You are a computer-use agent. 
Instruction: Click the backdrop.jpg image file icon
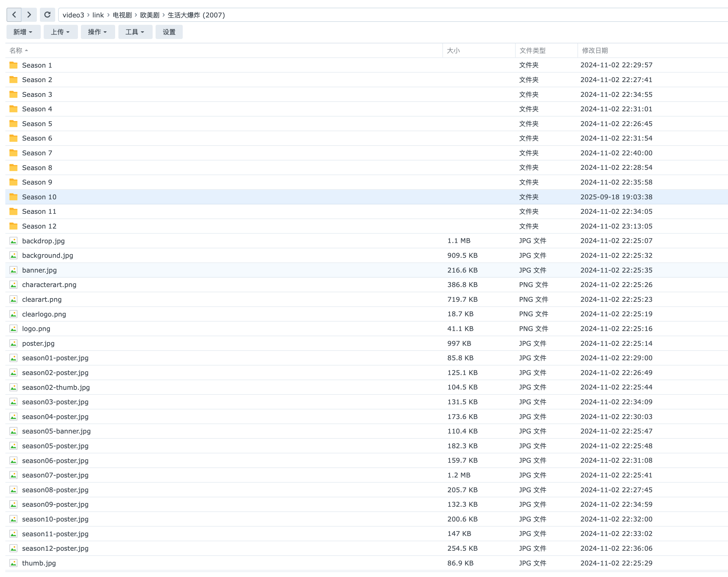click(x=14, y=241)
